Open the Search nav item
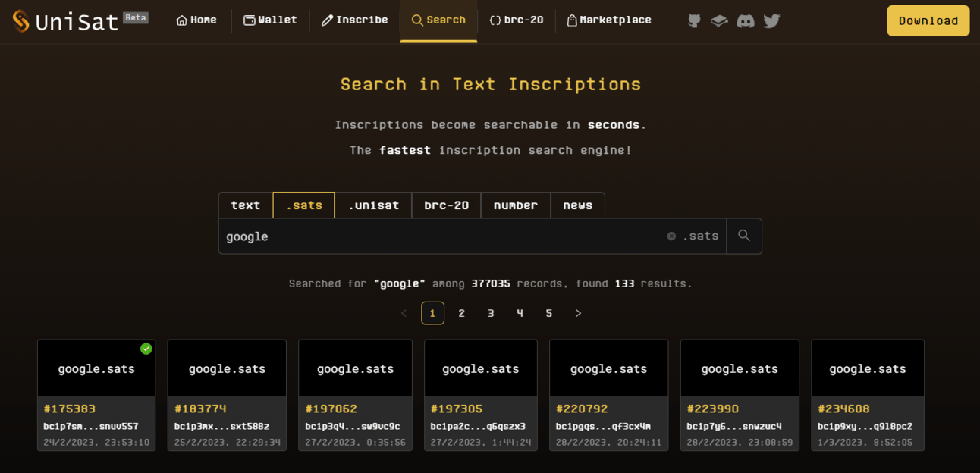Screen dimensions: 980x473 pos(438,20)
